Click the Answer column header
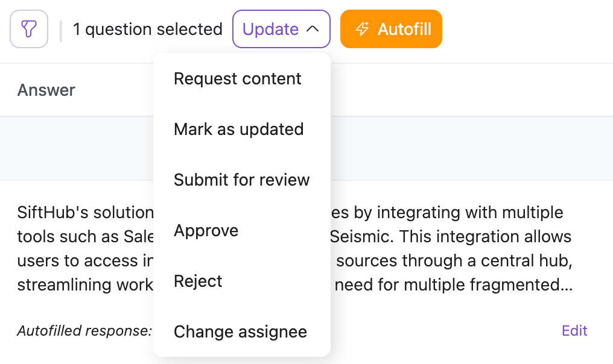The image size is (613, 364). click(46, 90)
